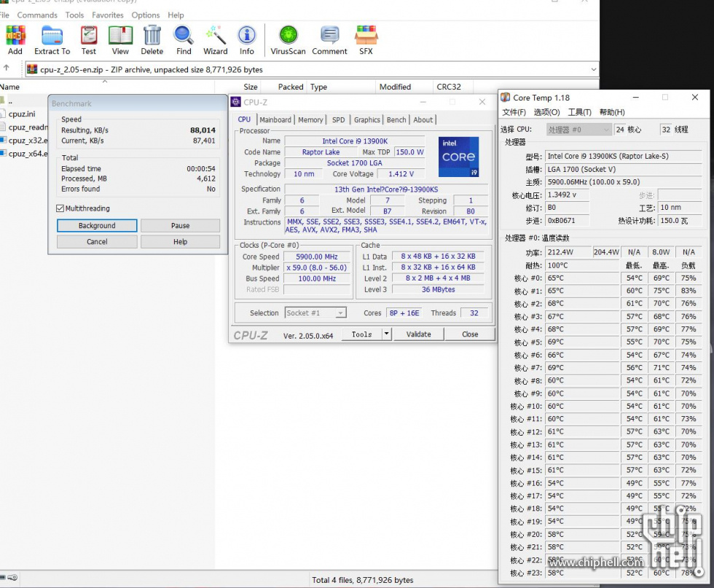This screenshot has height=588, width=714.
Task: Click the Core Speed 5900.00 MHz field
Action: [x=317, y=256]
